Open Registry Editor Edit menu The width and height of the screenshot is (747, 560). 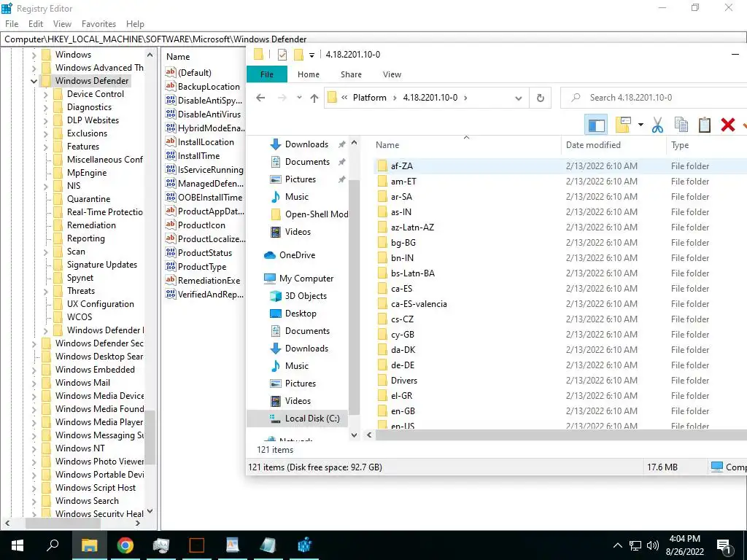tap(36, 24)
